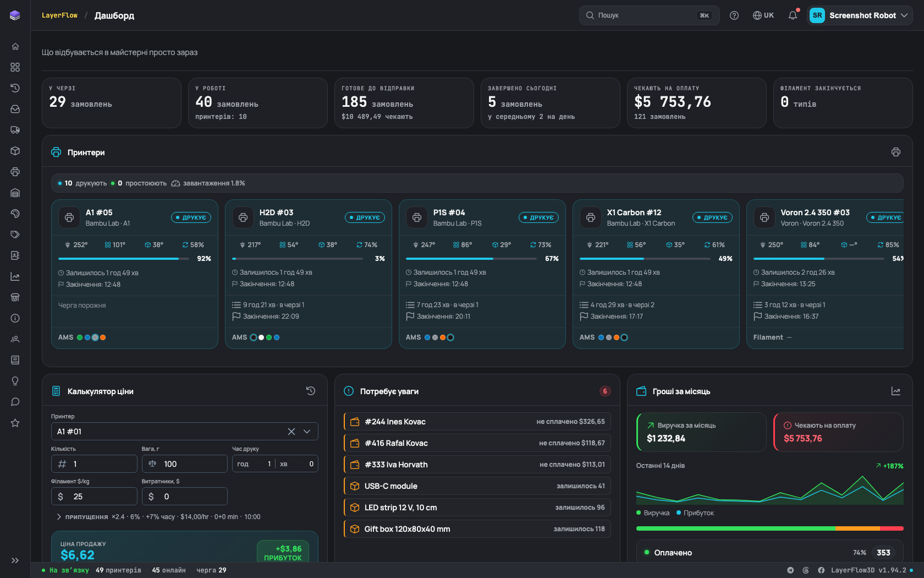Open the USB-C module stock alert
This screenshot has height=578, width=924.
[x=477, y=486]
